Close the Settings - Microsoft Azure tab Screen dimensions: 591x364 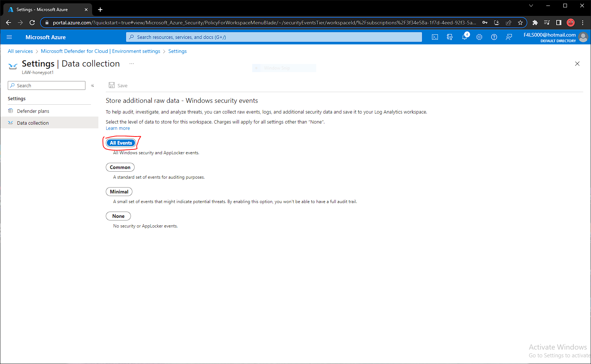click(86, 10)
